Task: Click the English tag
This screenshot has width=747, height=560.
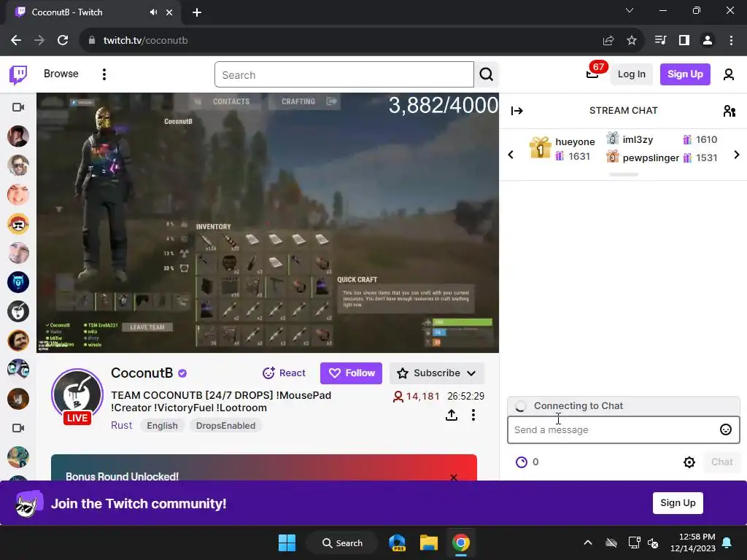Action: point(162,426)
